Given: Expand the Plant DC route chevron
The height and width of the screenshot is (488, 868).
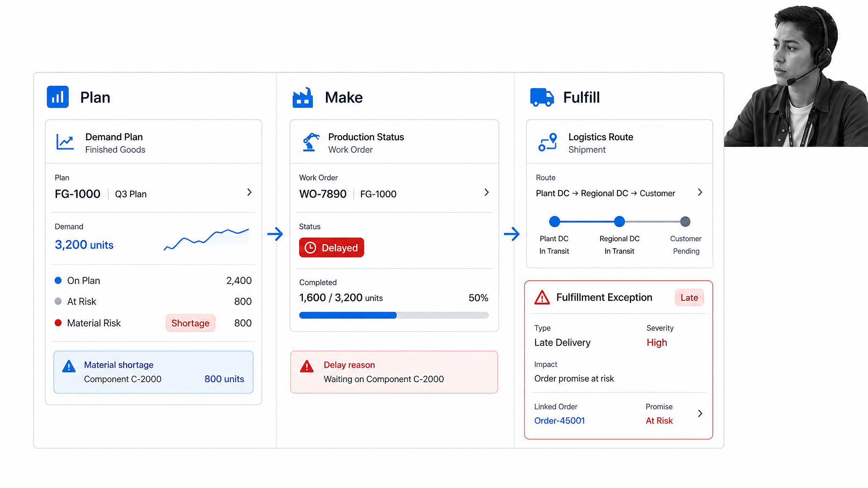Looking at the screenshot, I should [700, 192].
